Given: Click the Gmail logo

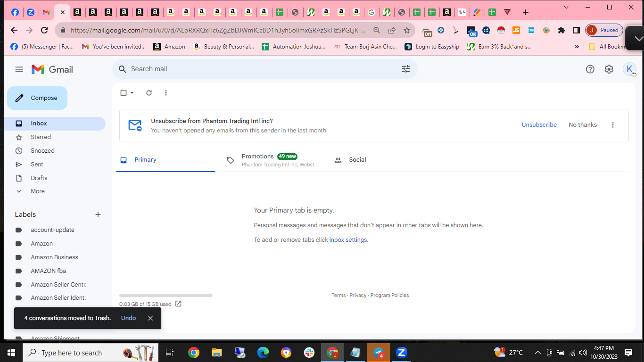Looking at the screenshot, I should click(52, 69).
